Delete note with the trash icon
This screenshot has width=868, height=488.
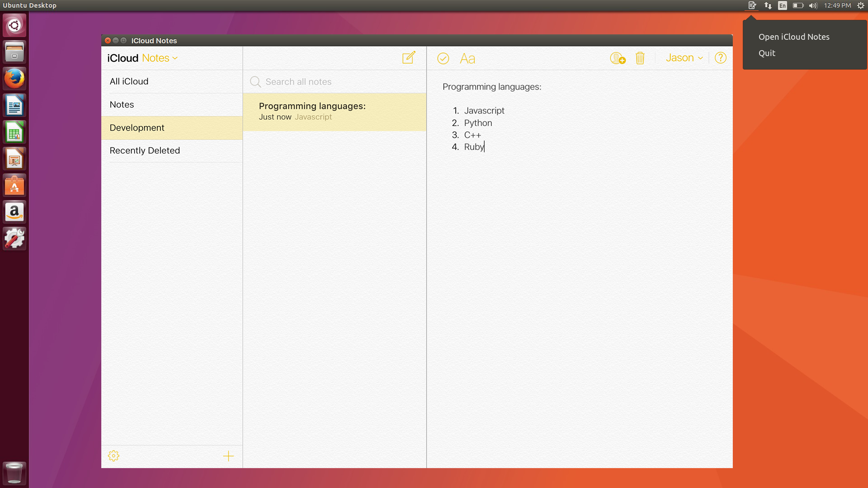pos(640,58)
